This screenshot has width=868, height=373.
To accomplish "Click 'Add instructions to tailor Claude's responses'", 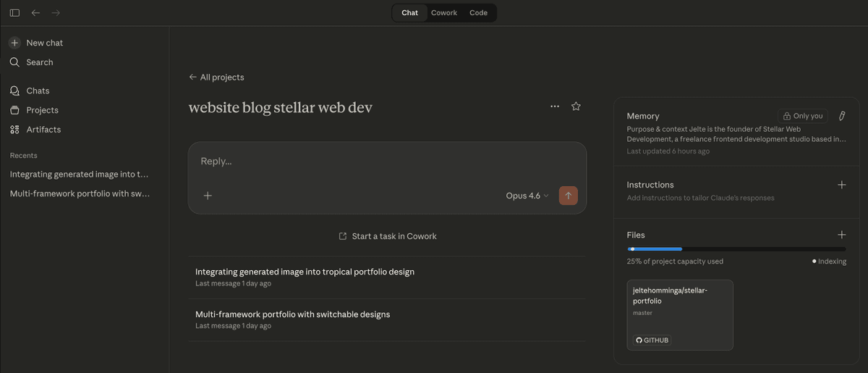I will click(700, 198).
